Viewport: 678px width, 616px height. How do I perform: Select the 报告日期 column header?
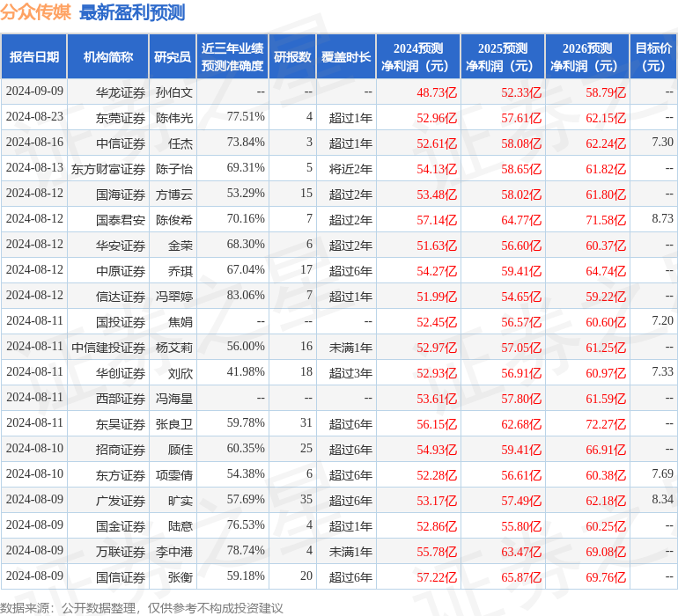(x=34, y=57)
